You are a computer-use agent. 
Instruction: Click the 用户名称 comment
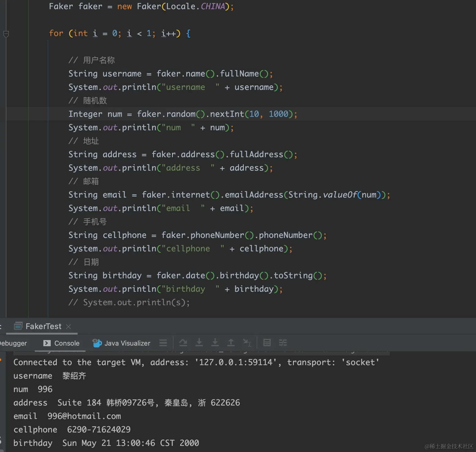[x=92, y=60]
